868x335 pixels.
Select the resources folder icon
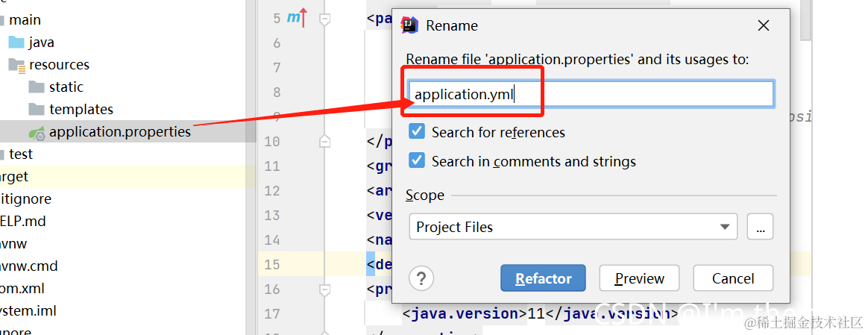click(x=16, y=66)
